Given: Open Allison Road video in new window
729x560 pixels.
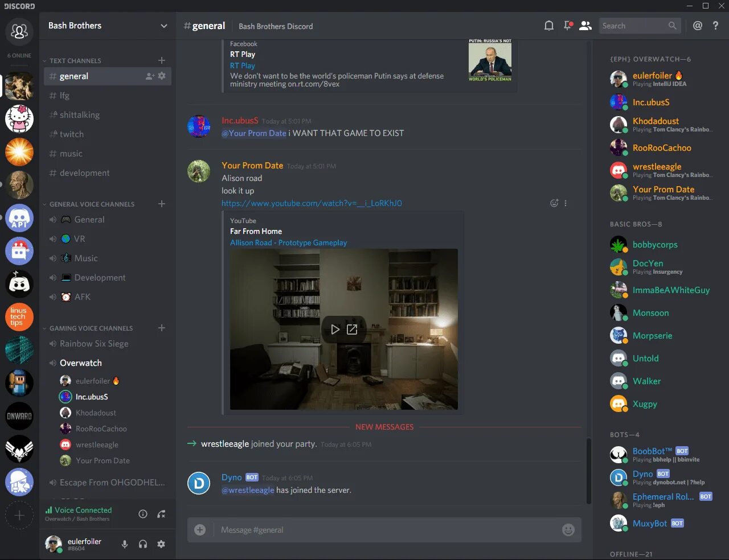Looking at the screenshot, I should [352, 330].
